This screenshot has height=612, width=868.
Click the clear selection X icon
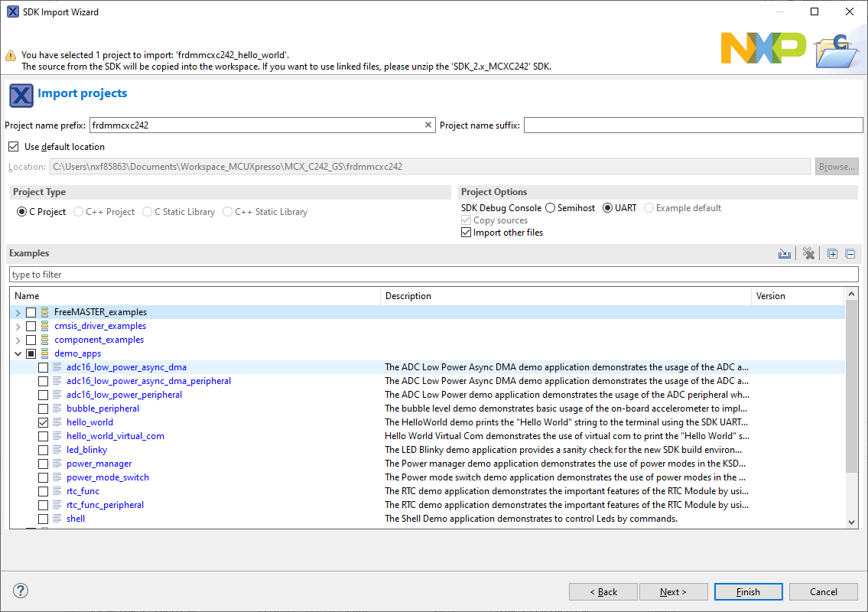point(808,254)
